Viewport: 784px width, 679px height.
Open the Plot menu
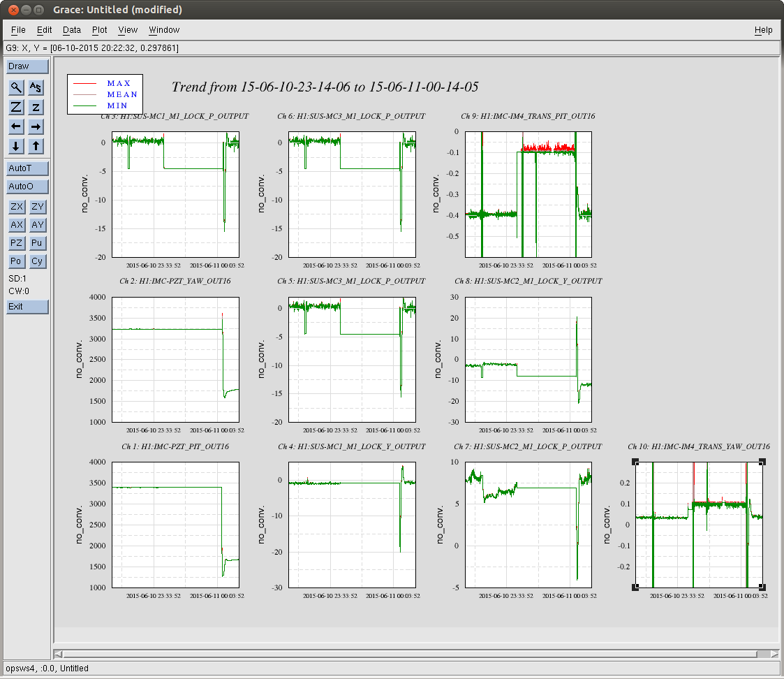pos(100,30)
